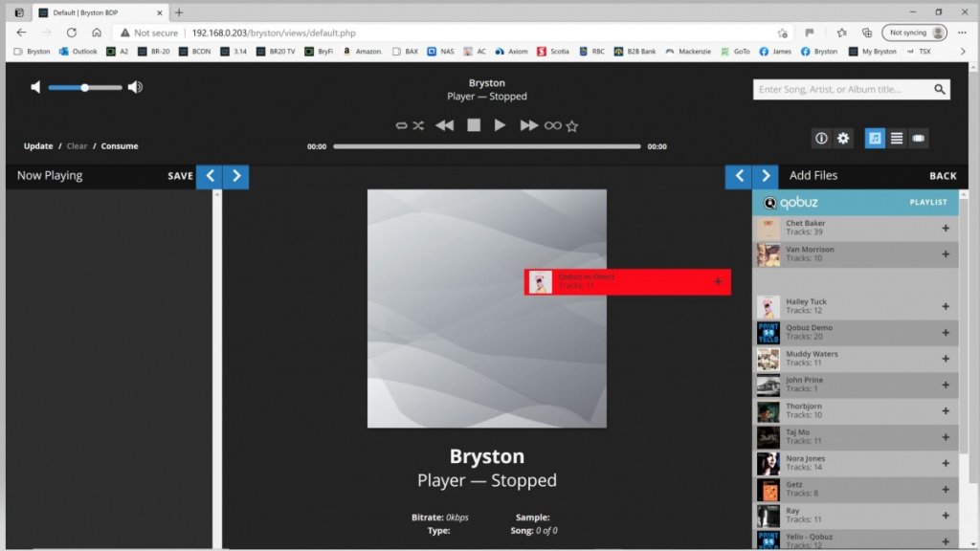Go BACK in the Add Files panel

point(943,176)
